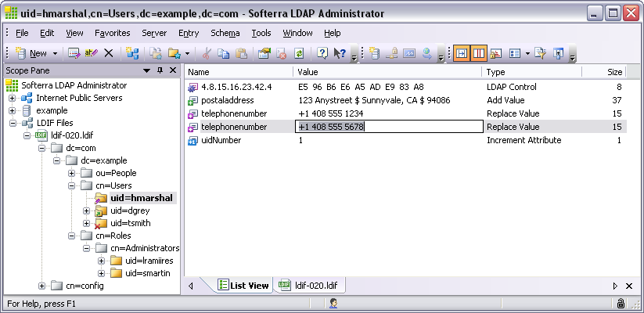
Task: Open the Scope Pane dropdown arrow
Action: point(146,71)
